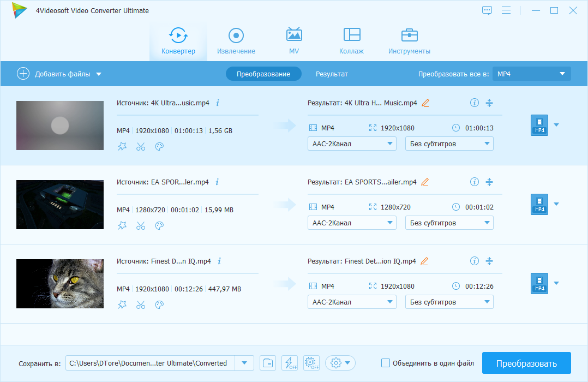This screenshot has width=588, height=382.
Task: Open AAC-2Канал audio dropdown for Finest Detection
Action: [352, 302]
